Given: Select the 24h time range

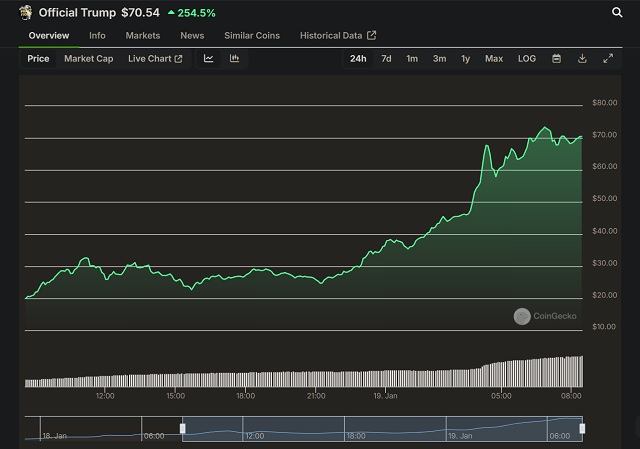Looking at the screenshot, I should click(x=358, y=59).
